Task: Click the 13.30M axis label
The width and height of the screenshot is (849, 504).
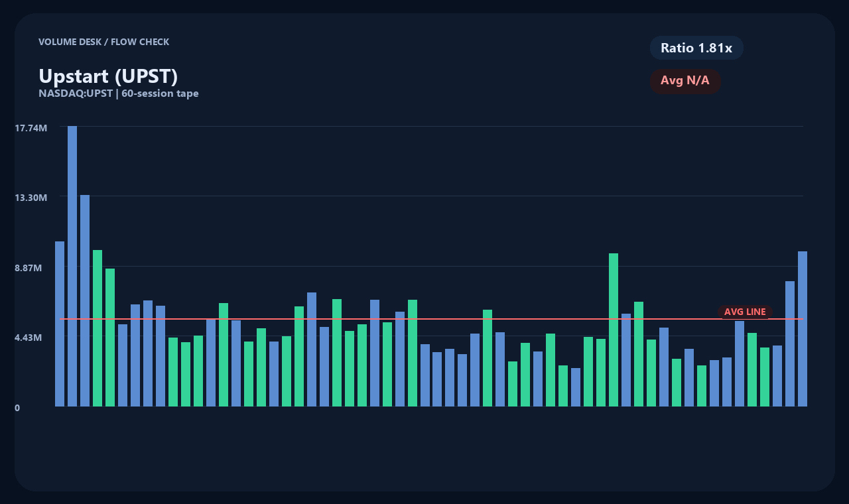Action: click(x=31, y=198)
